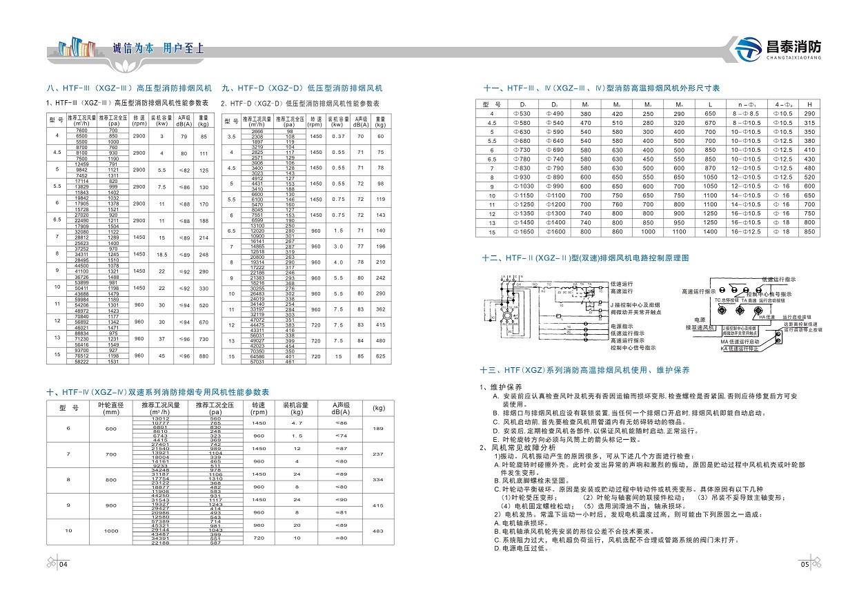868x593 pixels.
Task: Click label 电源指示 beside circuit diagram
Action: point(622,326)
